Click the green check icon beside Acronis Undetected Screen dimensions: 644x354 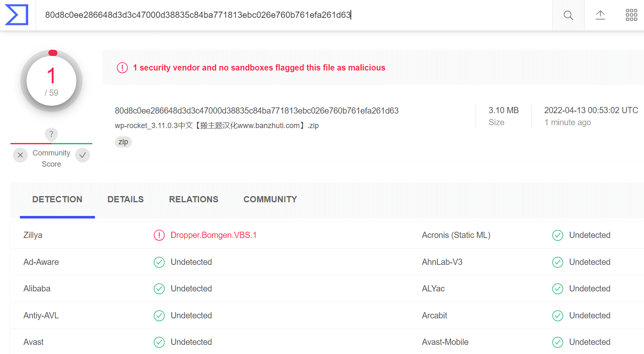click(x=558, y=235)
